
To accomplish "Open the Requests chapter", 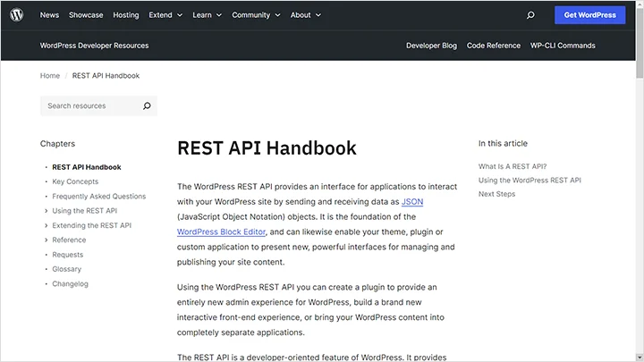I will (67, 255).
